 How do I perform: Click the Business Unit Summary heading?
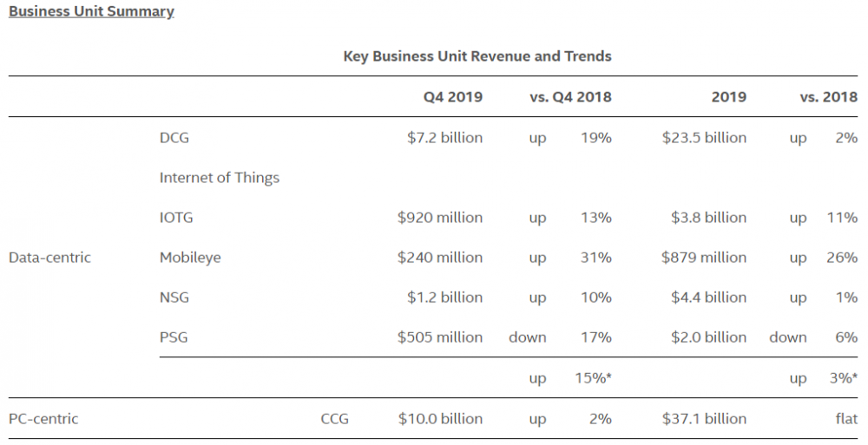(91, 11)
